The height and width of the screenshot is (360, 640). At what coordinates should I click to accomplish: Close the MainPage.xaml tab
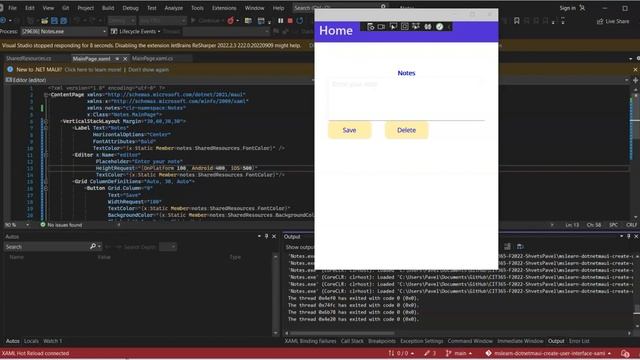tap(125, 59)
